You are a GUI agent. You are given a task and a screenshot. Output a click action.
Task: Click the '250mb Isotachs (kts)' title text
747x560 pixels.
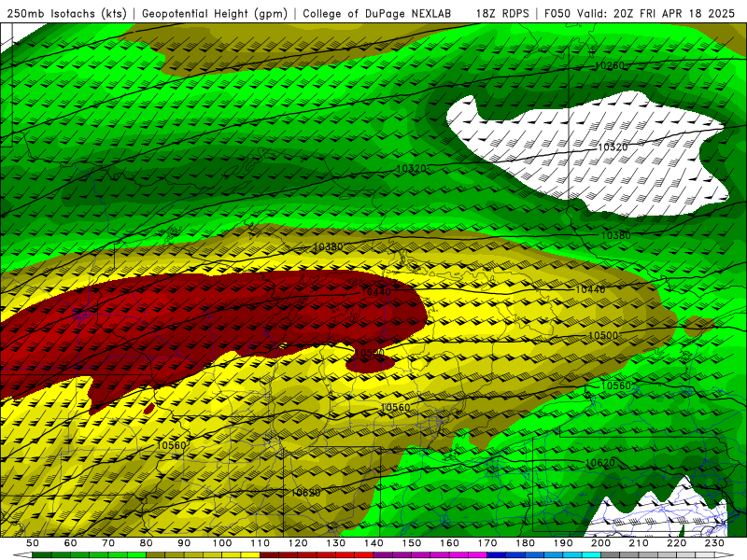pyautogui.click(x=66, y=13)
